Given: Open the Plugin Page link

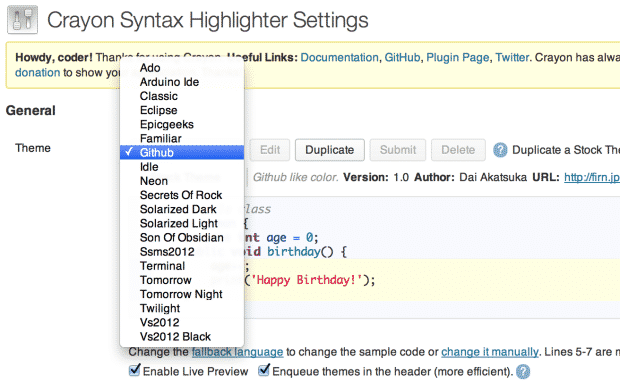Looking at the screenshot, I should coord(457,58).
